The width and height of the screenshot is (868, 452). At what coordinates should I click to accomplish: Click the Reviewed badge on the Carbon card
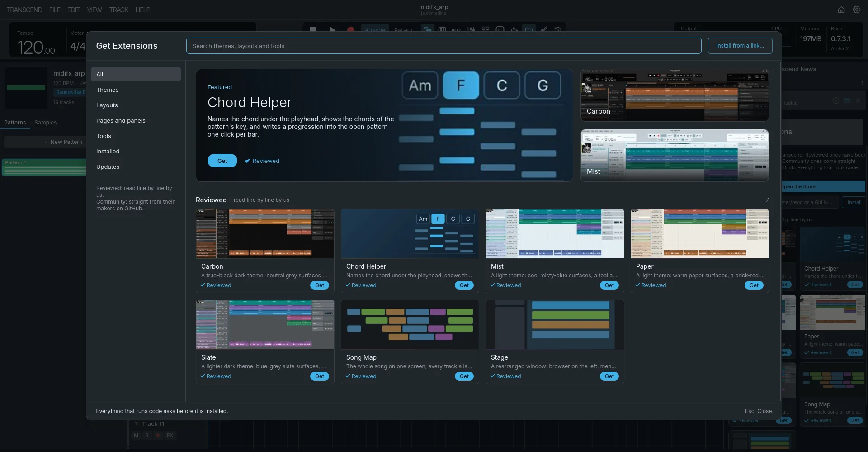coord(216,285)
